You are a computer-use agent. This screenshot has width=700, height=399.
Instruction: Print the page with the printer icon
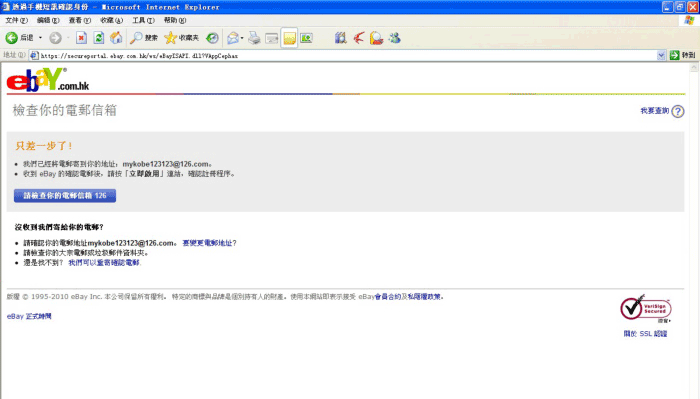point(254,38)
